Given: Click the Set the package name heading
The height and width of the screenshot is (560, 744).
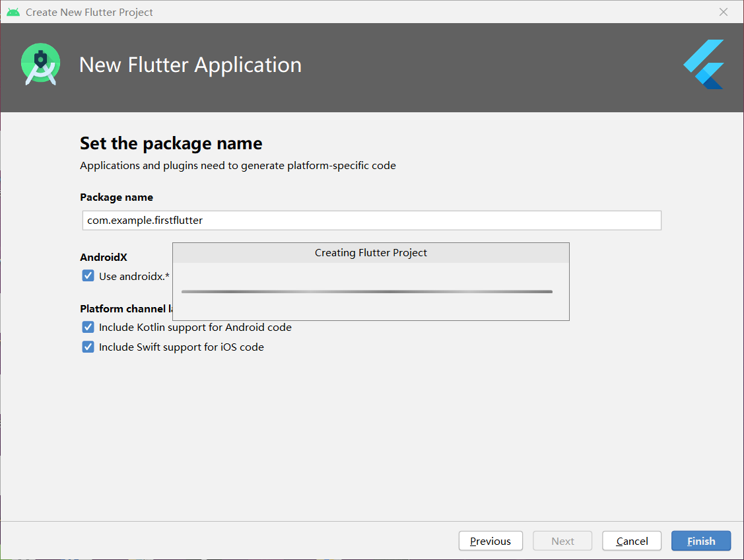Looking at the screenshot, I should [x=171, y=143].
